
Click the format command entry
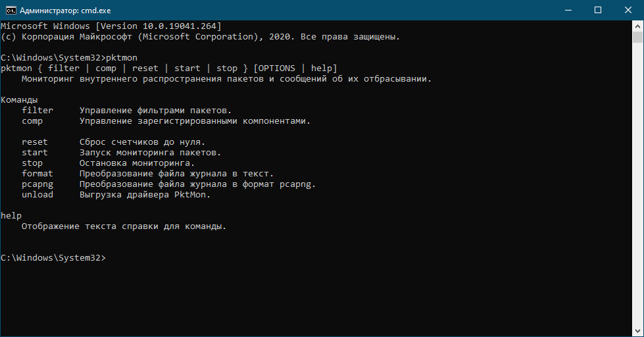pos(37,173)
